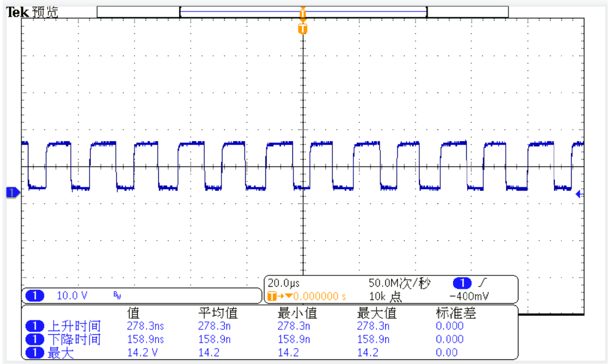Click the 10k 点 record length readout
This screenshot has width=610, height=364.
pos(386,296)
